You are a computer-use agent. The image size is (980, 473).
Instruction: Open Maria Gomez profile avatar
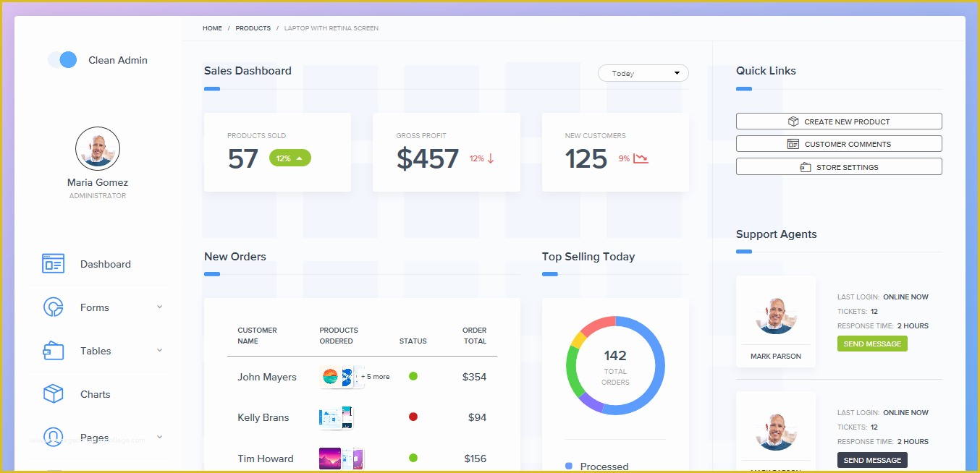[x=98, y=149]
